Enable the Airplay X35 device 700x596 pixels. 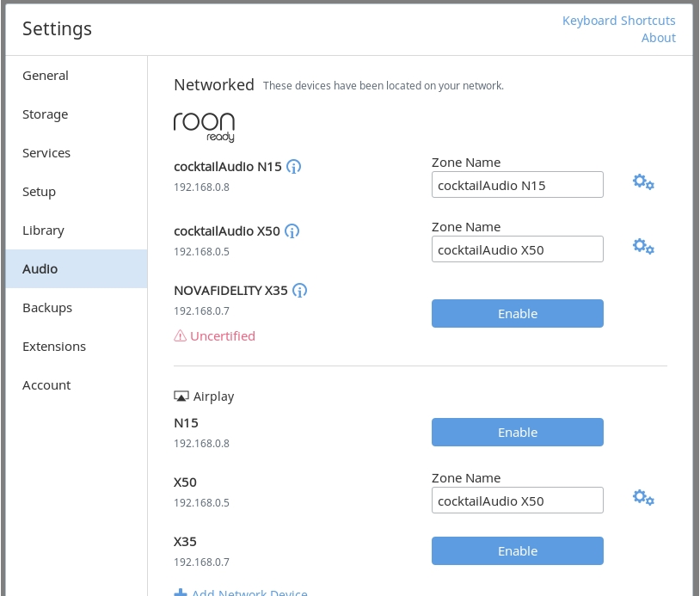coord(518,551)
